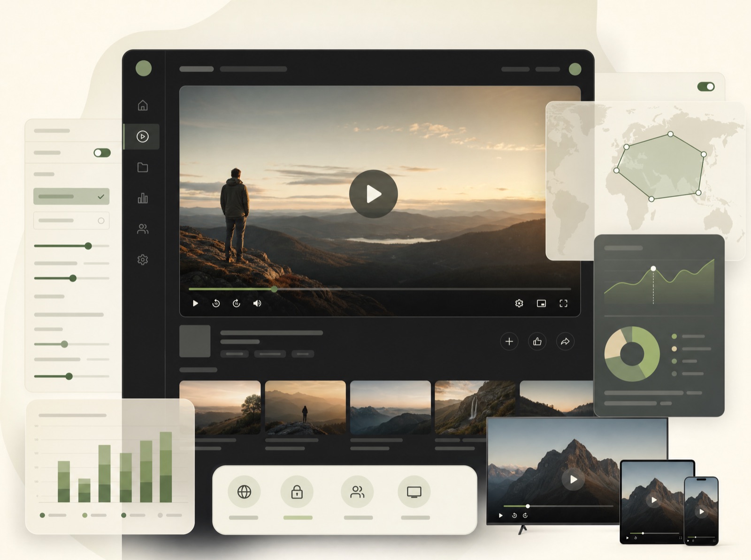Click the first legend dot beside donut chart
The height and width of the screenshot is (560, 751).
tap(674, 336)
